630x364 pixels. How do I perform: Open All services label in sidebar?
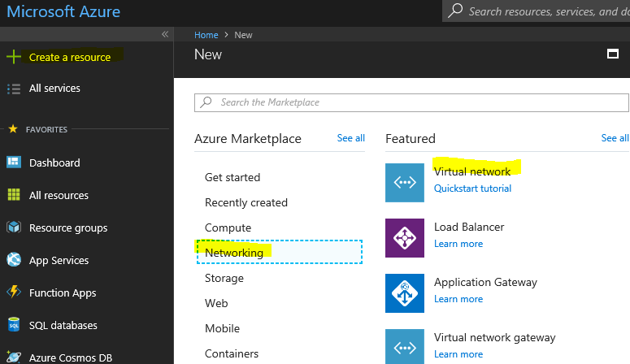coord(54,89)
